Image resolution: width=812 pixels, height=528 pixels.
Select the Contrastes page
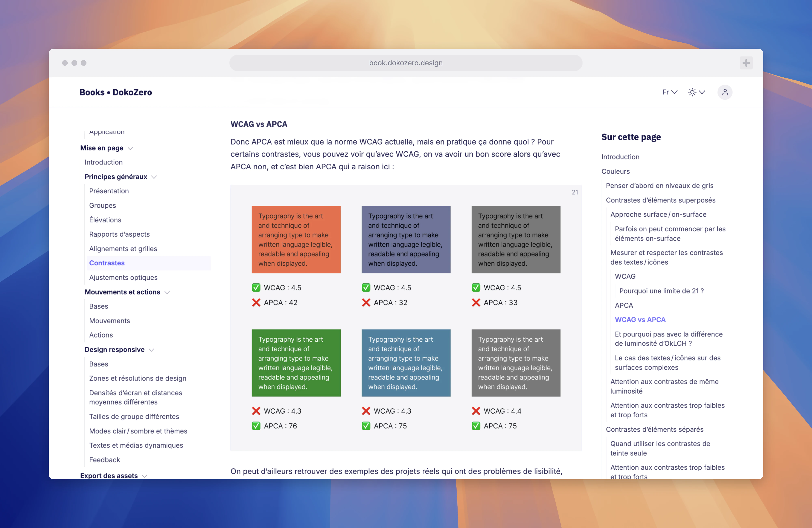(148, 263)
